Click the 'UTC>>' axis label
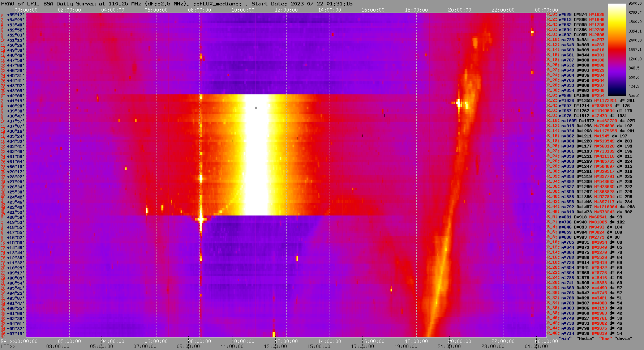Screen dimensions: 644x350 click(8, 347)
